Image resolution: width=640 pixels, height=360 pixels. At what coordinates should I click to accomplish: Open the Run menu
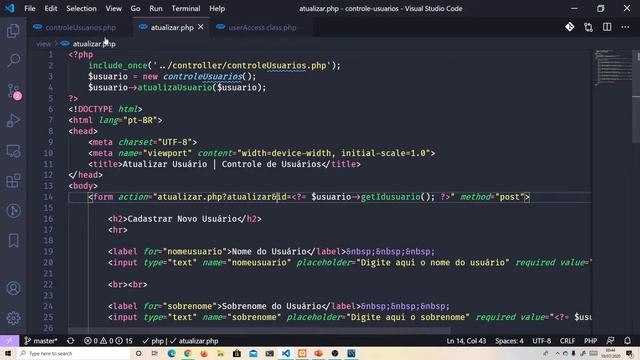point(156,8)
